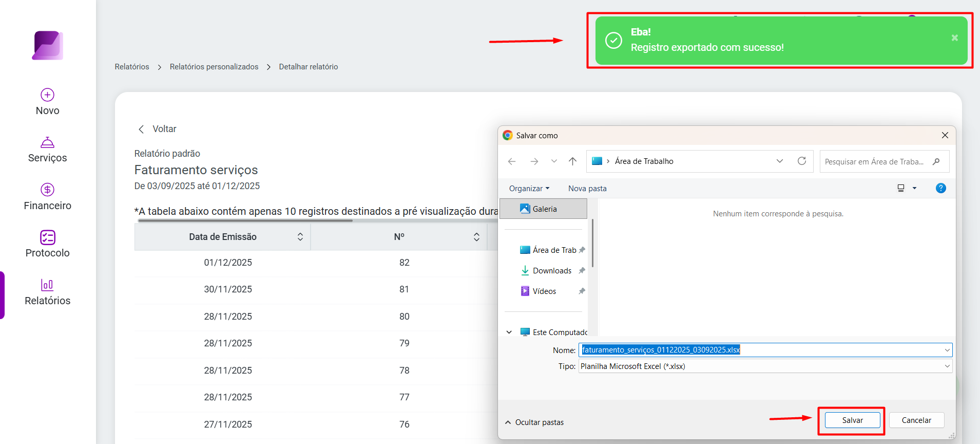Image resolution: width=980 pixels, height=444 pixels.
Task: Select number cell 81
Action: (405, 289)
